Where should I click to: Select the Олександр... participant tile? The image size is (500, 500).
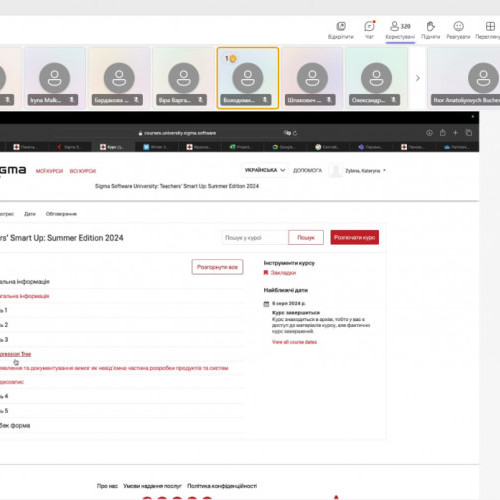[x=377, y=78]
